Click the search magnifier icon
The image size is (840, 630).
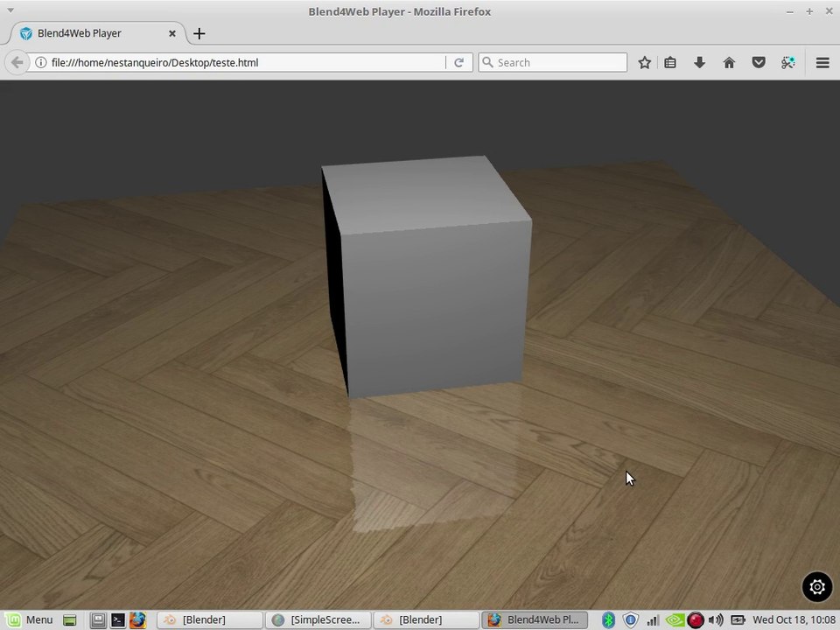pos(487,63)
